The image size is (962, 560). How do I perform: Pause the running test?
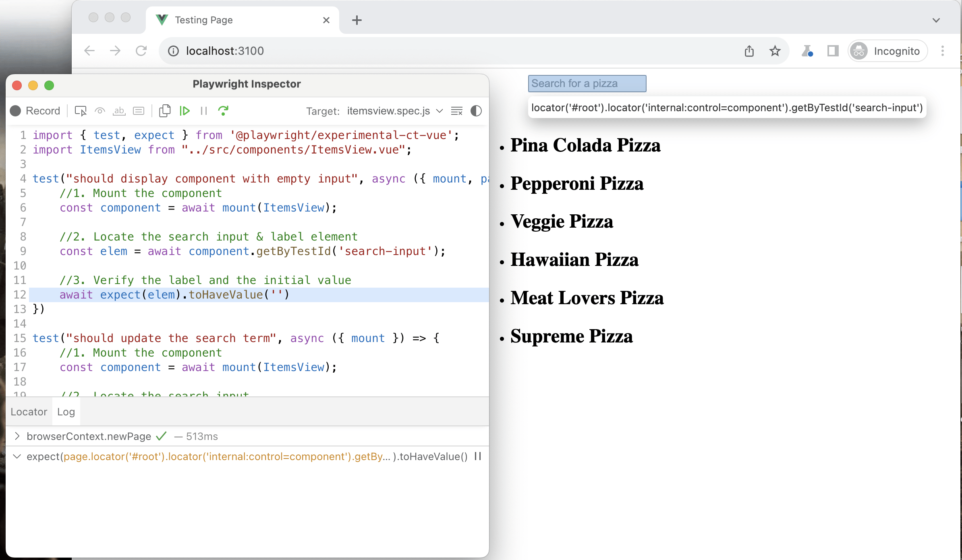click(x=204, y=111)
